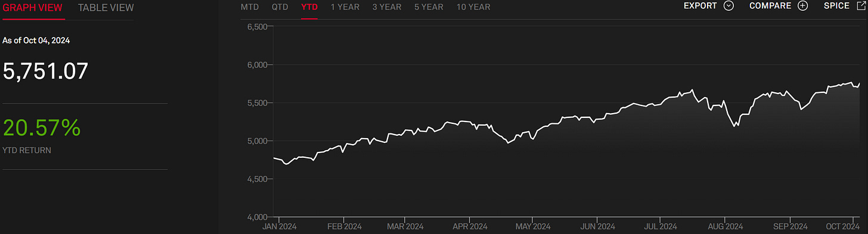
Task: Click the MAY 2024 x-axis label
Action: (532, 226)
